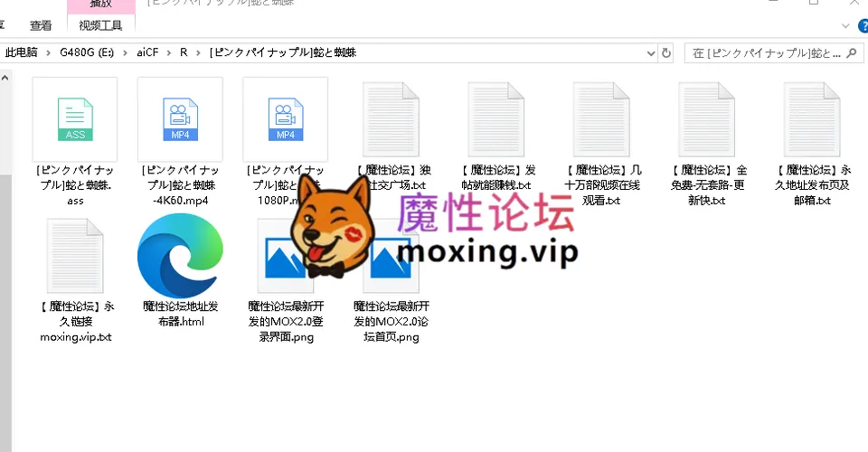Open the Explorer help icon
The image size is (868, 452).
pyautogui.click(x=863, y=25)
